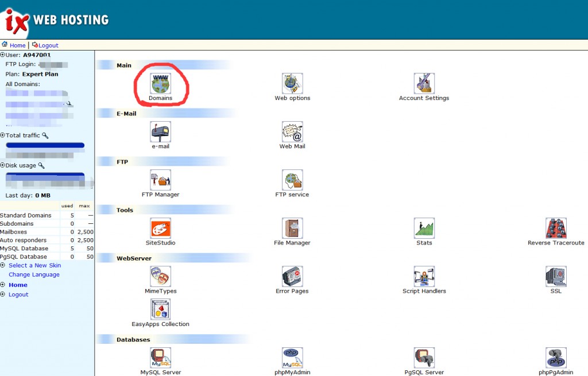Click the Databases section header
This screenshot has height=376, width=588.
[x=133, y=340]
